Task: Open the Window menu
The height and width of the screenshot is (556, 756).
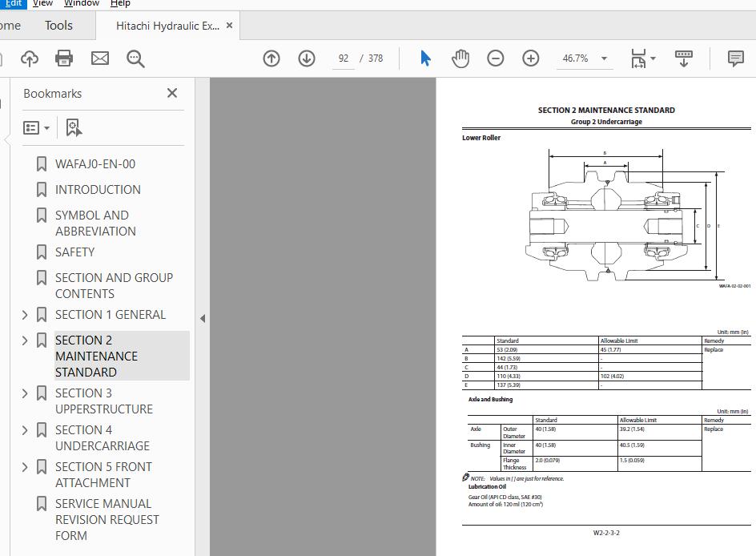Action: coord(82,3)
